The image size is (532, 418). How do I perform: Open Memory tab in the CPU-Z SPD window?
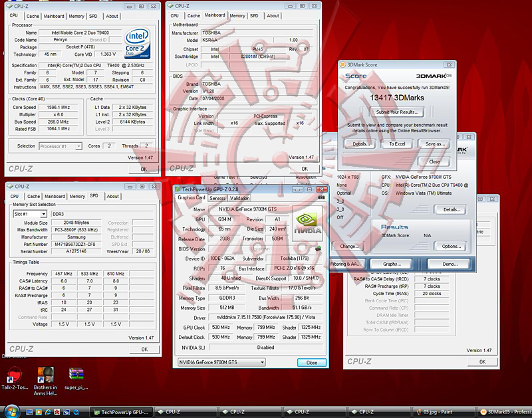tap(77, 196)
